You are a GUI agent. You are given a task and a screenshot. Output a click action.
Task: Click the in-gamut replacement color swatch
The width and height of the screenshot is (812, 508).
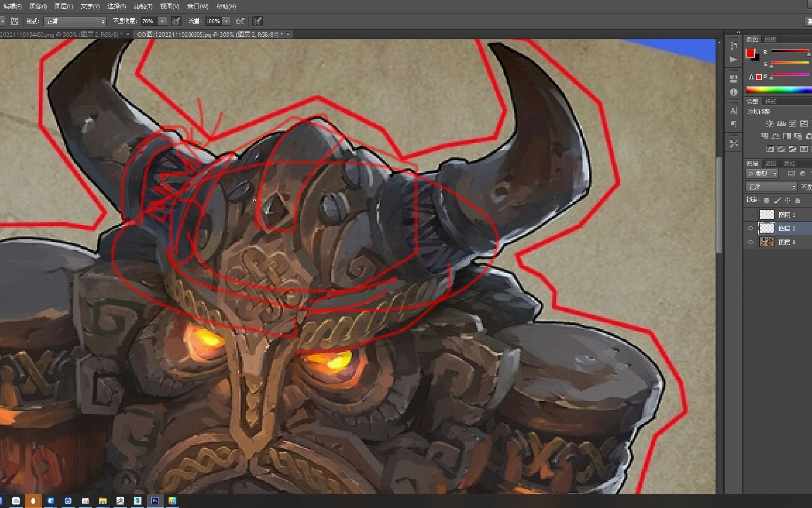759,77
